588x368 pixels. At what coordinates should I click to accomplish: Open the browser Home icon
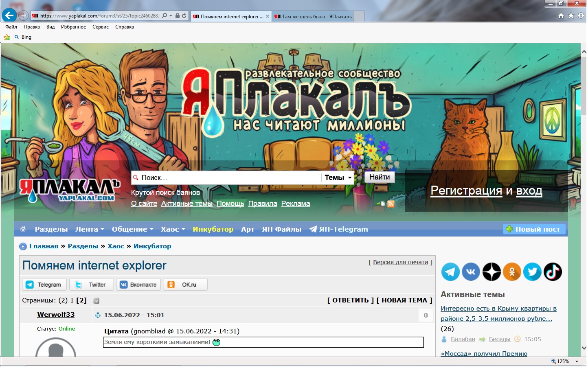pos(561,16)
